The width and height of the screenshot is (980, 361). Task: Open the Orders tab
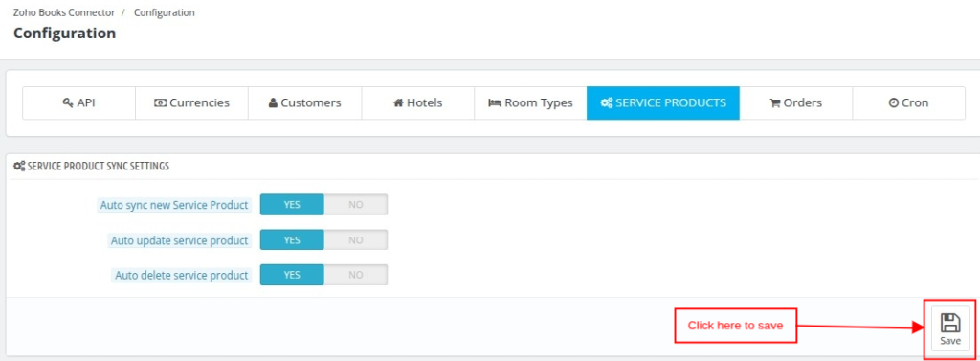(795, 103)
